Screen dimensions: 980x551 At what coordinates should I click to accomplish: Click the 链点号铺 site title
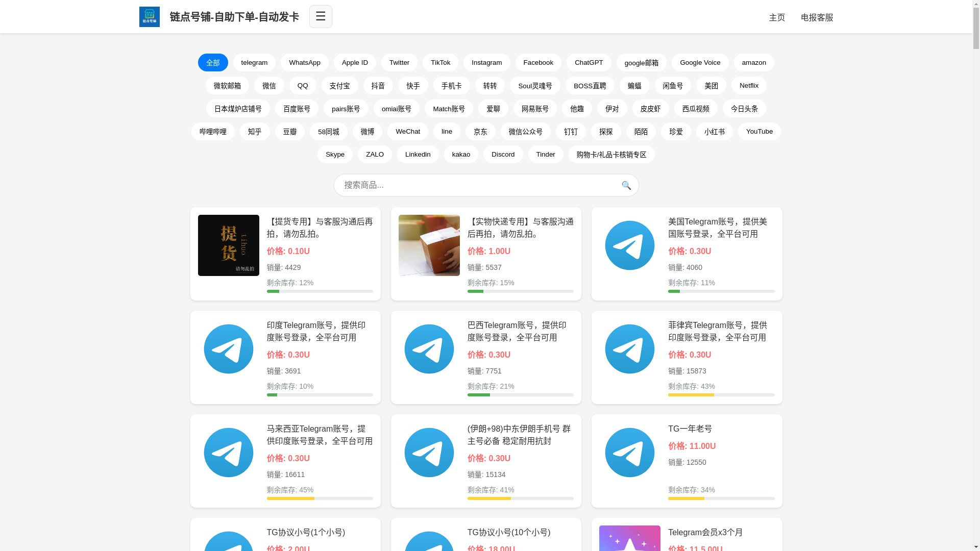234,17
